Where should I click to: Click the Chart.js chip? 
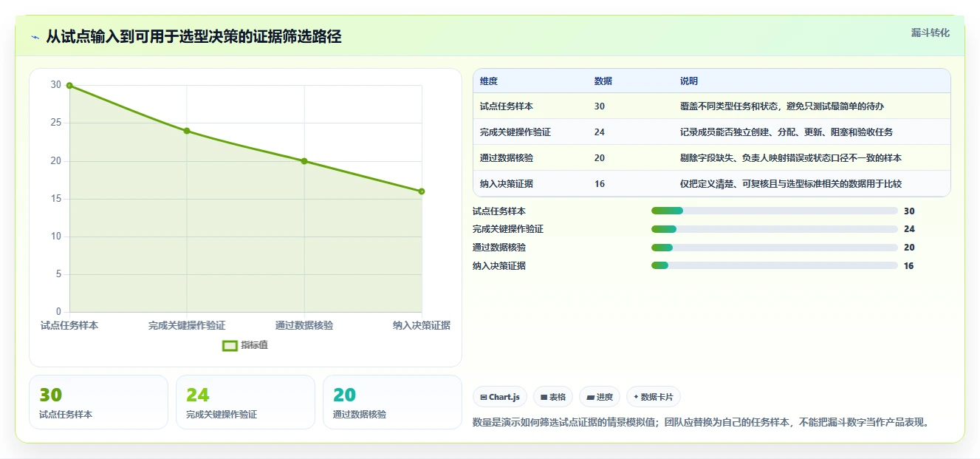[x=500, y=397]
